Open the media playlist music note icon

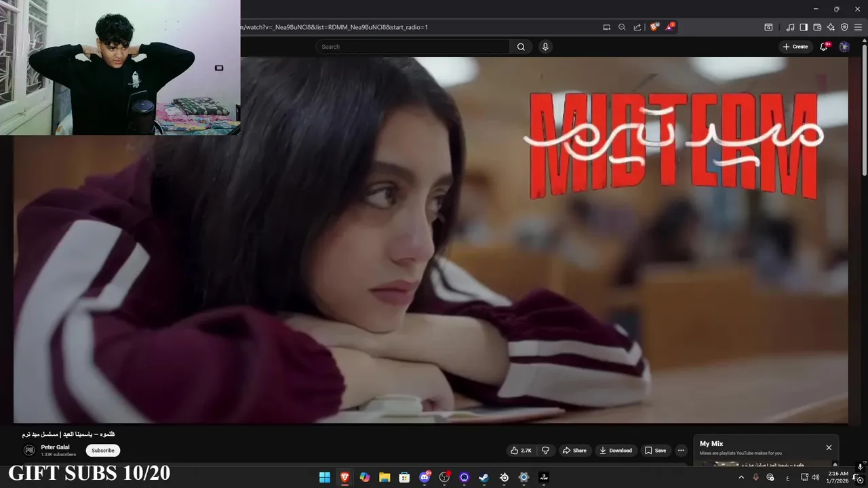point(790,27)
